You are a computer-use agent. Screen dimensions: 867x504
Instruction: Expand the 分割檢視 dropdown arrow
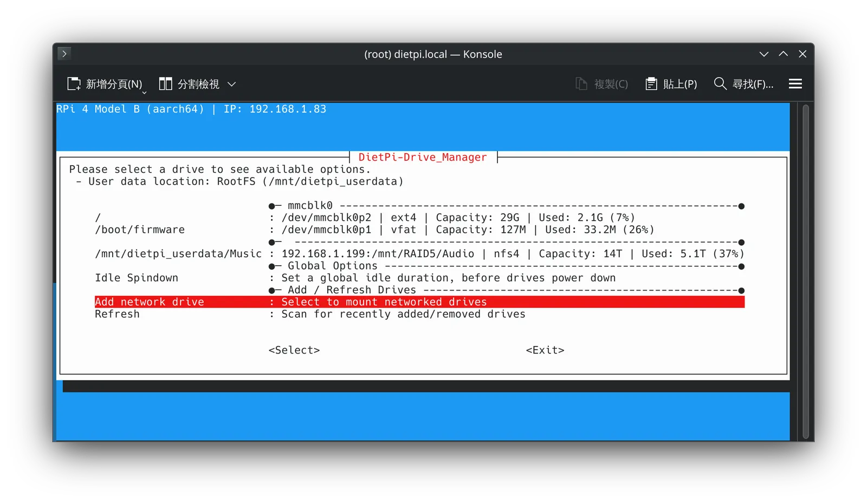232,84
